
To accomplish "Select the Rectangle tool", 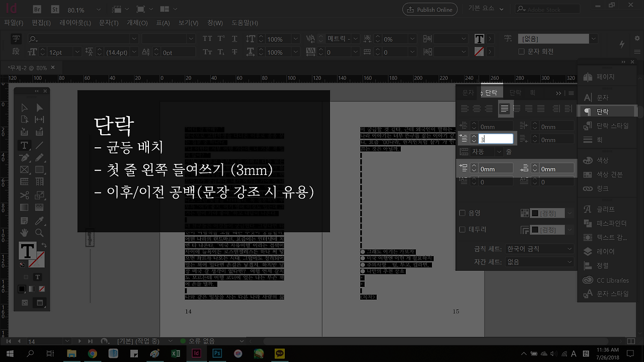I will tap(39, 169).
